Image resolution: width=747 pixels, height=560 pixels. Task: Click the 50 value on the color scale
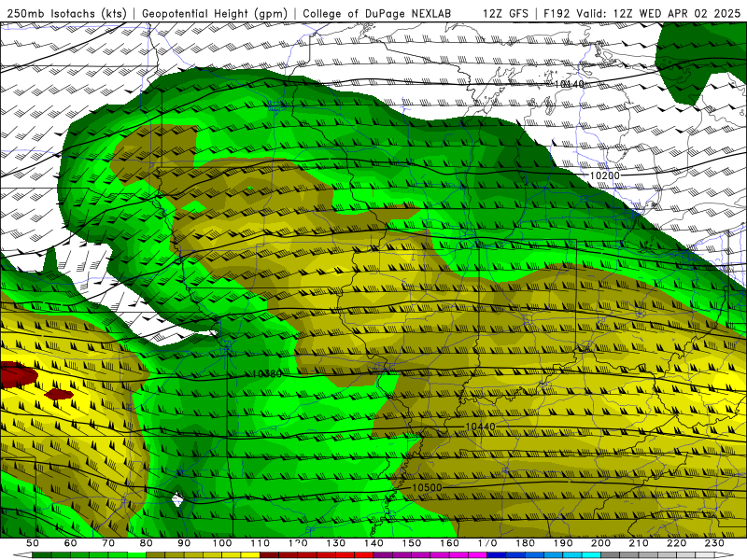pyautogui.click(x=33, y=543)
